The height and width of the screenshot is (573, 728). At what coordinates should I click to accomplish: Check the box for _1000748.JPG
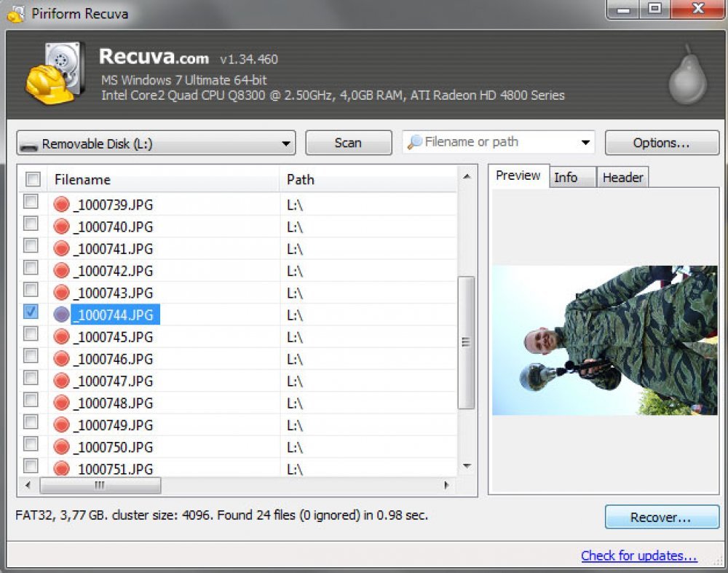[31, 400]
